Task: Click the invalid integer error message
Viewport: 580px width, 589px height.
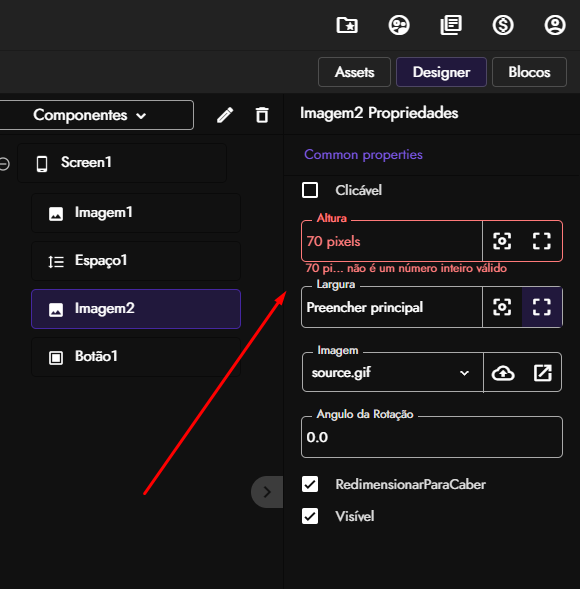Action: 406,268
